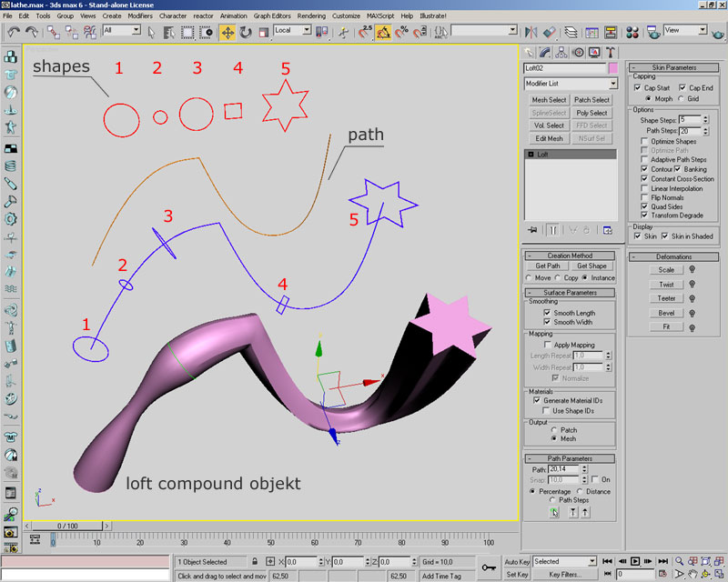The width and height of the screenshot is (728, 582).
Task: Click the Twist deformation button
Action: point(667,284)
